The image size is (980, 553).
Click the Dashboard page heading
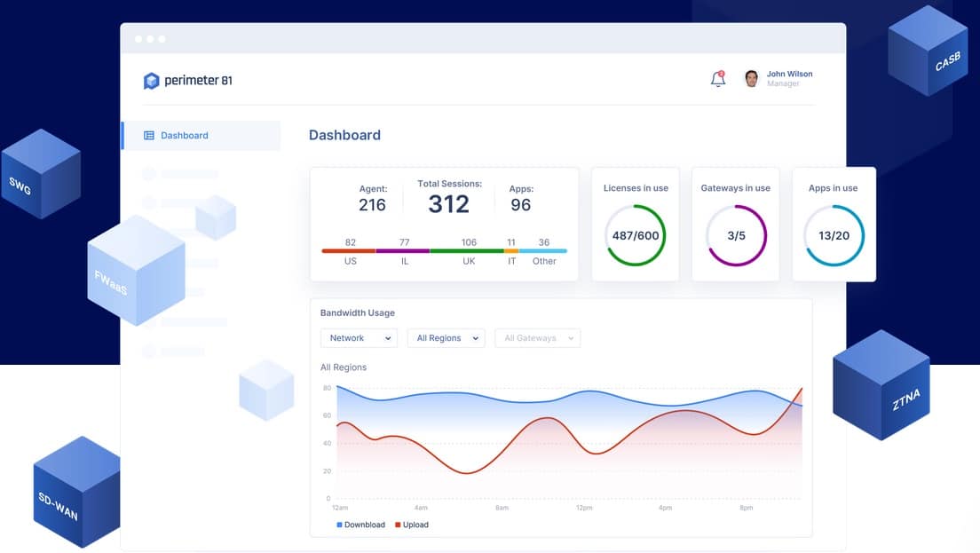344,135
